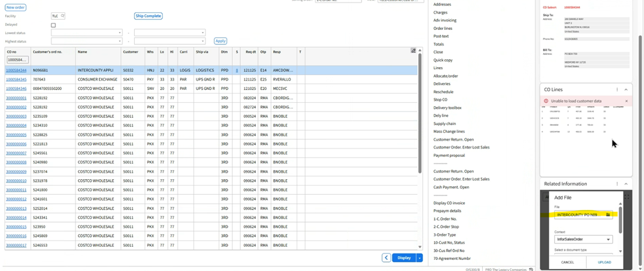The width and height of the screenshot is (644, 271).
Task: Click the folder browse icon in File field
Action: pyautogui.click(x=608, y=215)
